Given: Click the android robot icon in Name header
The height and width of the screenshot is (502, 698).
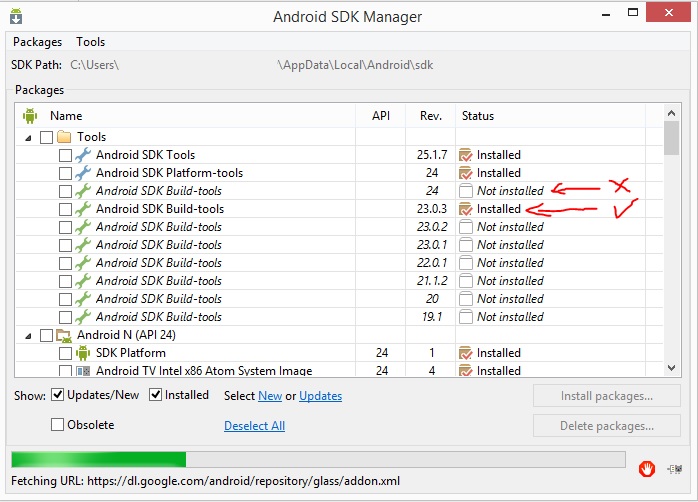Looking at the screenshot, I should [30, 116].
